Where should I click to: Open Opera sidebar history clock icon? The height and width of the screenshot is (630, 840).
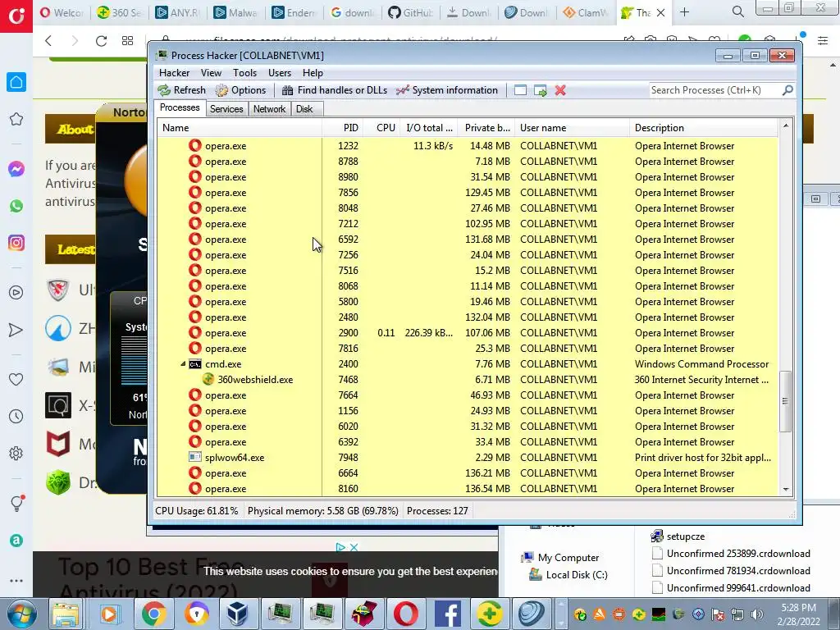16,416
